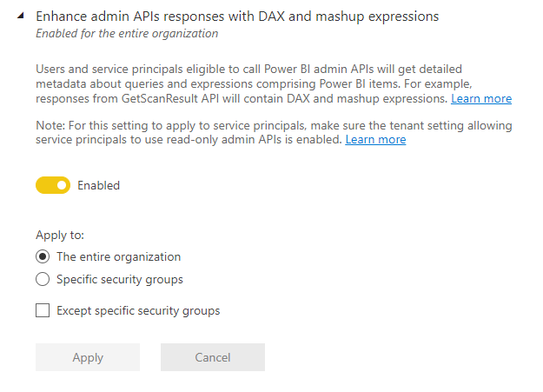Click the Enhance admin APIs responses setting title
Image resolution: width=543 pixels, height=392 pixels.
click(237, 17)
